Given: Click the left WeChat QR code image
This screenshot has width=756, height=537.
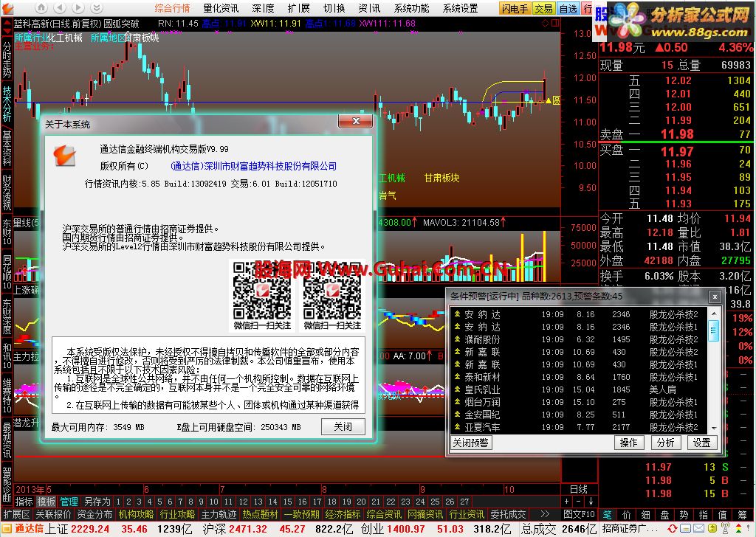Looking at the screenshot, I should (262, 295).
